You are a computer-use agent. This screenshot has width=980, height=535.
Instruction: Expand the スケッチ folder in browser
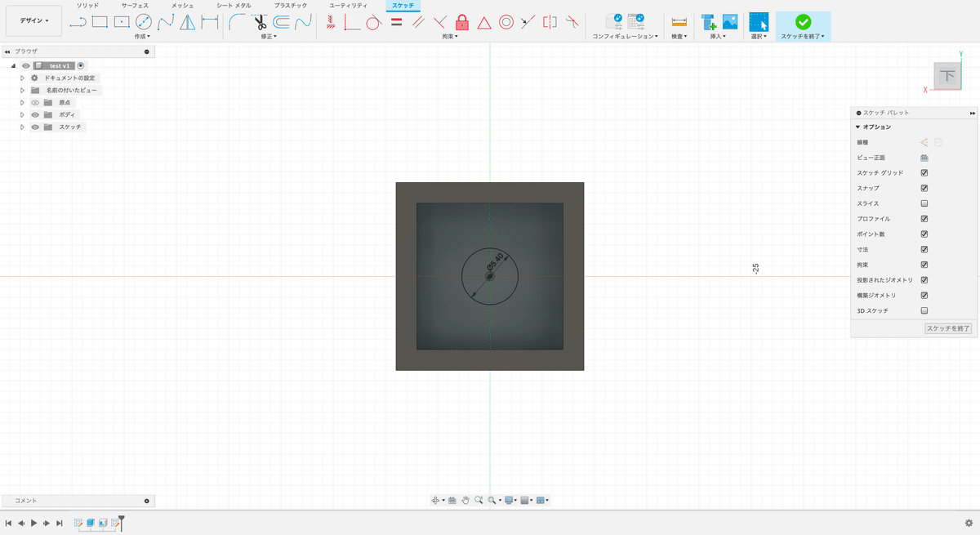coord(23,127)
